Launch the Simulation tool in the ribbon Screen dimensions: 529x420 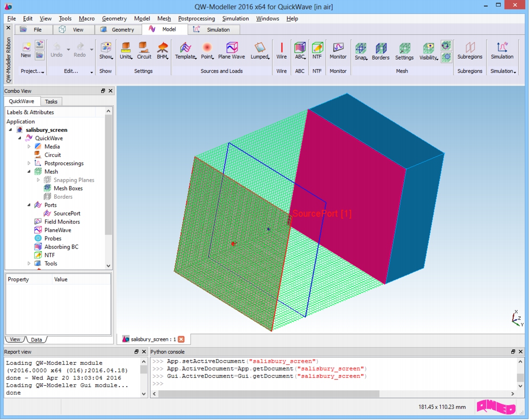[502, 51]
